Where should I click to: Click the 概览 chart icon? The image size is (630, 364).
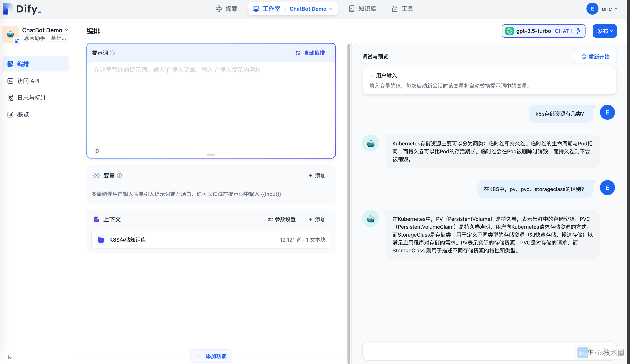coord(10,114)
